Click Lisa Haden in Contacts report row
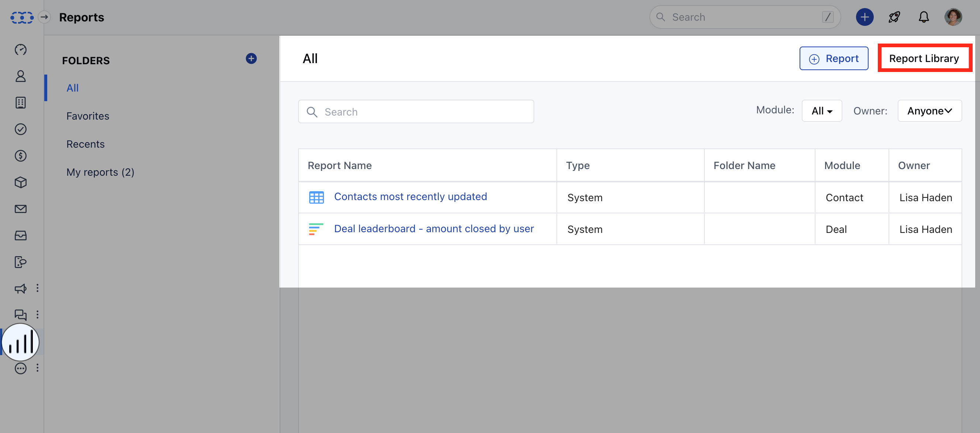980x433 pixels. tap(926, 198)
